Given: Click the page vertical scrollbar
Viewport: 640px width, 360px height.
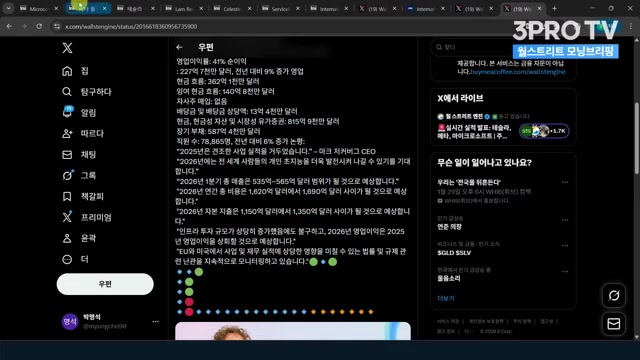Looking at the screenshot, I should click(x=636, y=139).
